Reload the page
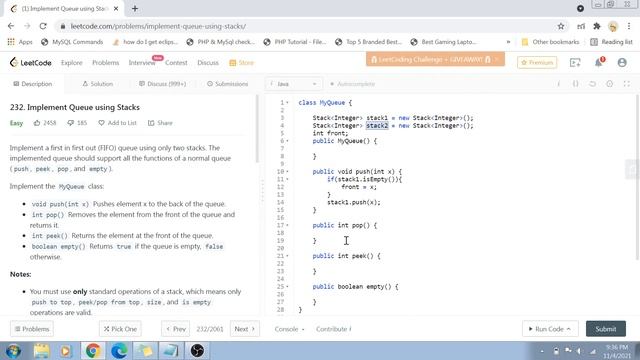Screen dimensions: 640x360 [x=43, y=26]
